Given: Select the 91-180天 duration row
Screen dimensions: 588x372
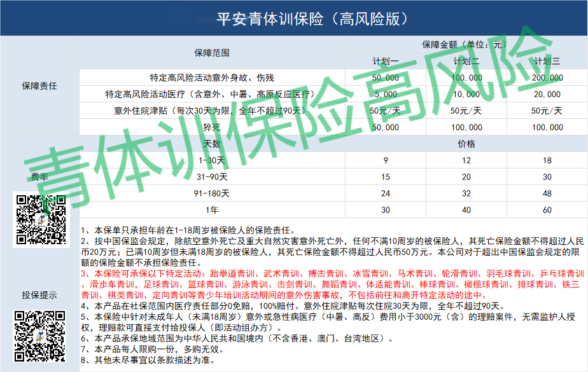Looking at the screenshot, I should [x=212, y=193].
